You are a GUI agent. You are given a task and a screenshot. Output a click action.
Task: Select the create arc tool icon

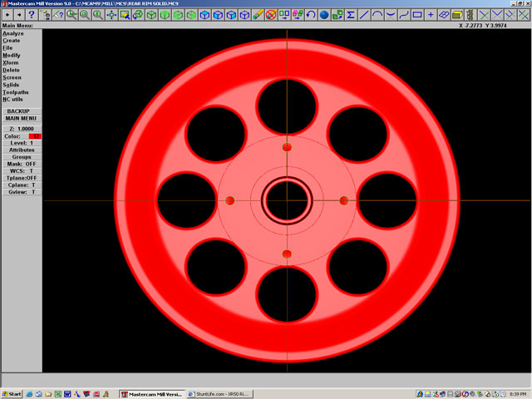(x=377, y=15)
